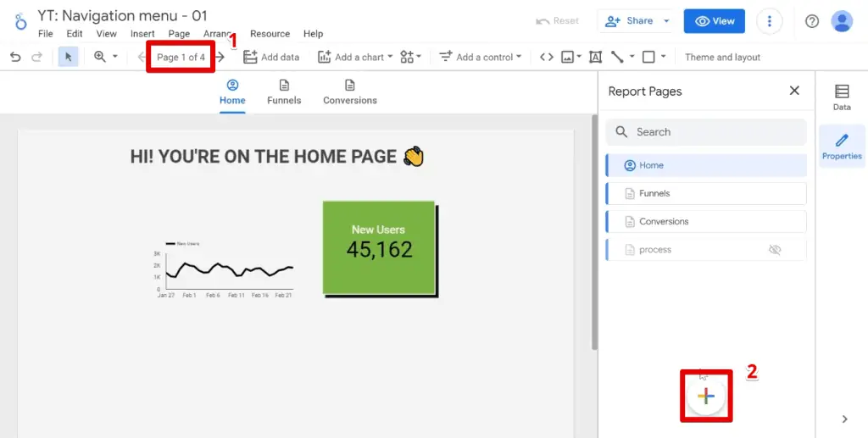Viewport: 868px width, 438px height.
Task: Open the image dropdown arrow
Action: coord(579,57)
